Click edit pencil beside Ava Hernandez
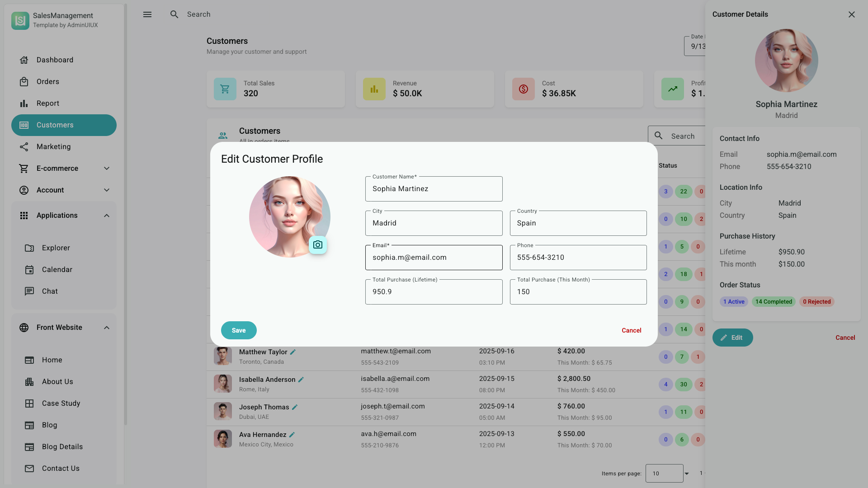This screenshot has height=488, width=868. pos(292,435)
